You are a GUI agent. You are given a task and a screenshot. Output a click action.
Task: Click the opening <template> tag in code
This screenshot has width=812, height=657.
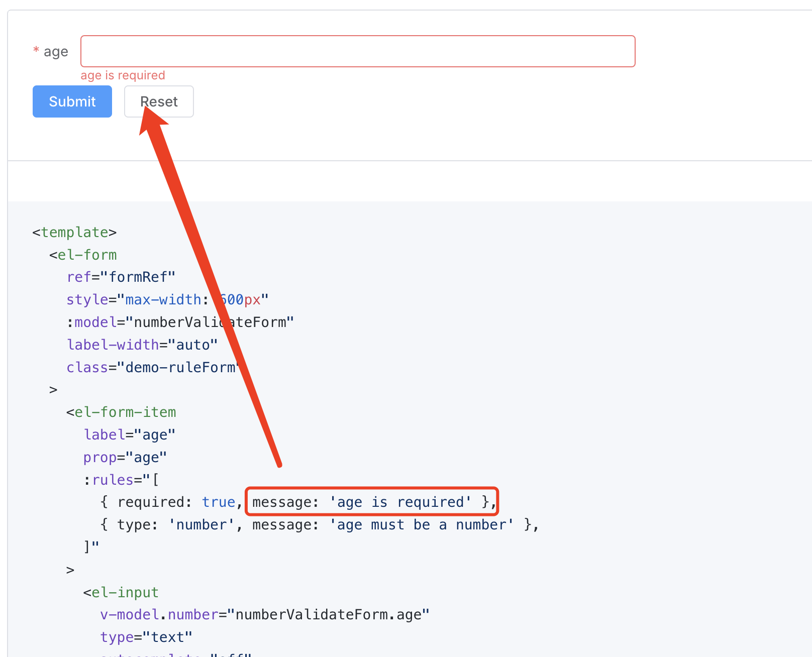coord(74,232)
